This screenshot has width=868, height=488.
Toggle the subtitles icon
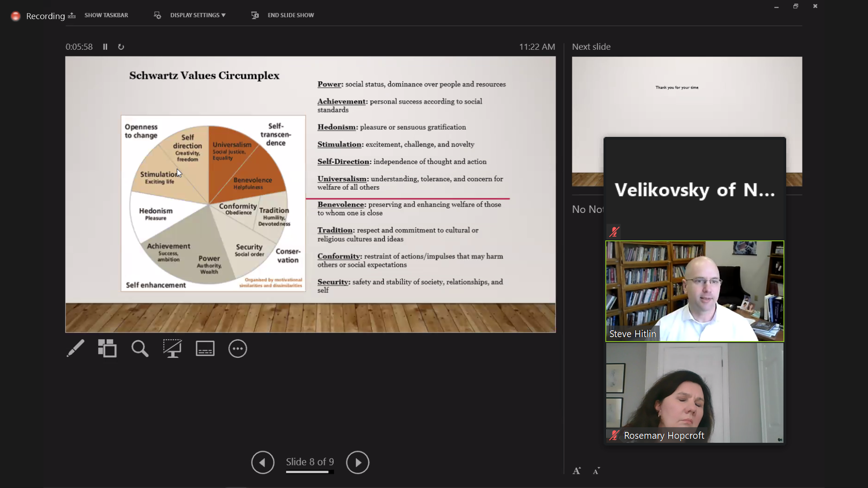[x=205, y=348]
